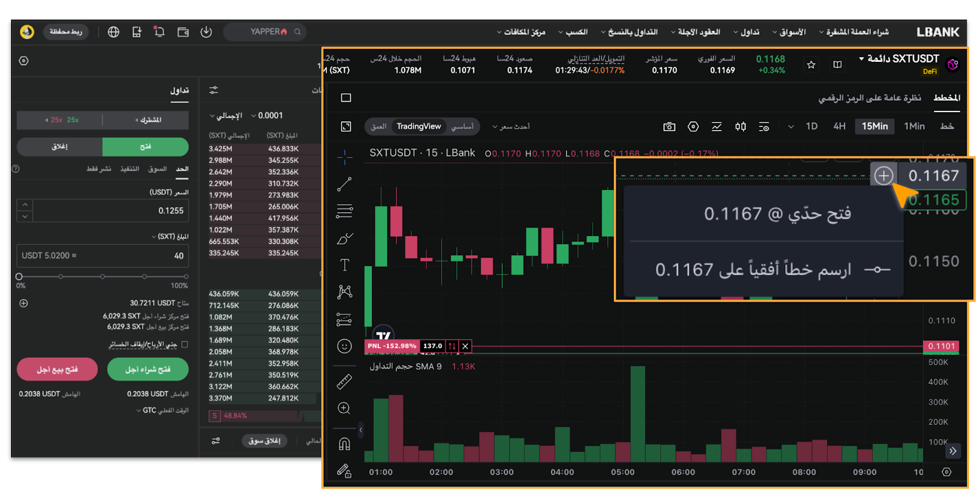Image resolution: width=980 pixels, height=496 pixels.
Task: Open the latest price (أحدث سعر) dropdown
Action: (511, 126)
